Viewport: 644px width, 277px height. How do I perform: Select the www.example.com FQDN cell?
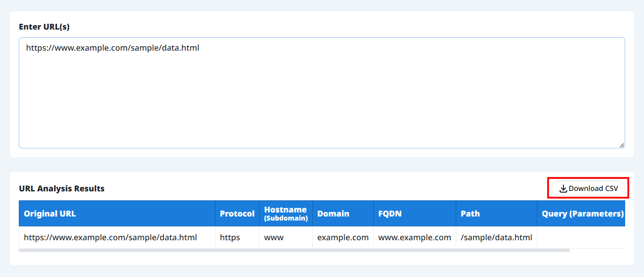coord(415,238)
